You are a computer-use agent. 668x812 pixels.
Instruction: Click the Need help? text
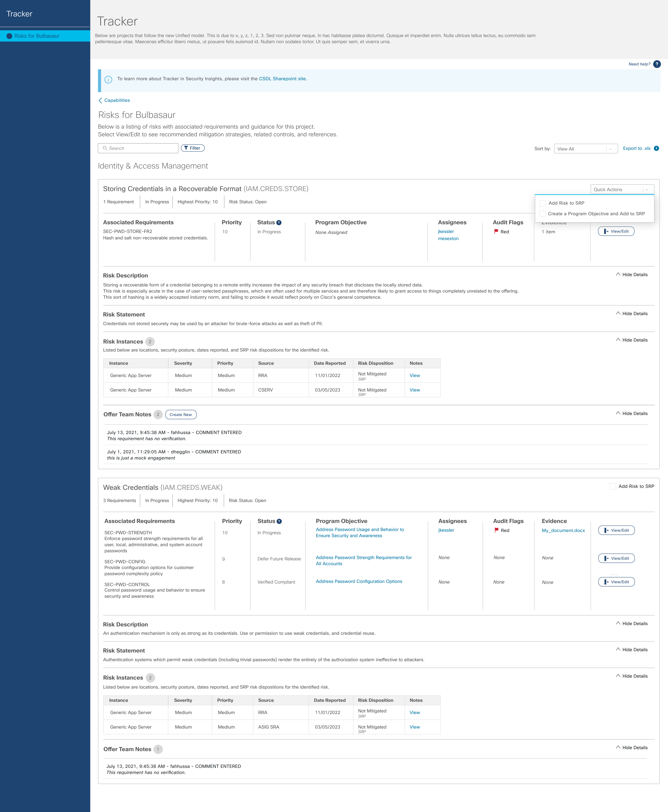coord(639,64)
